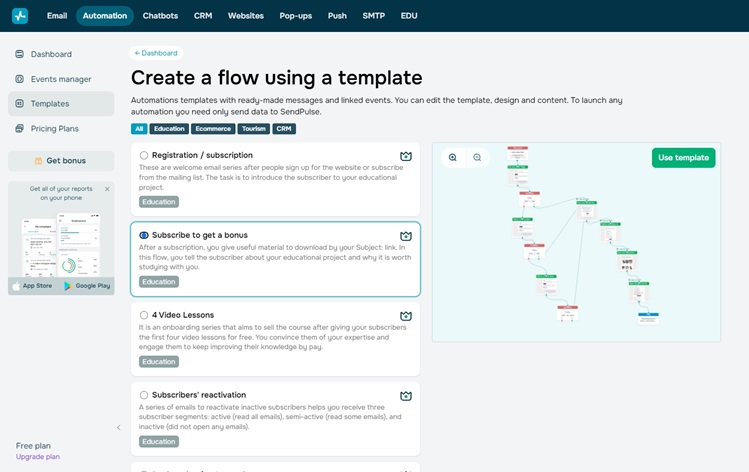
Task: Open the Events manager sidebar item
Action: pos(60,79)
